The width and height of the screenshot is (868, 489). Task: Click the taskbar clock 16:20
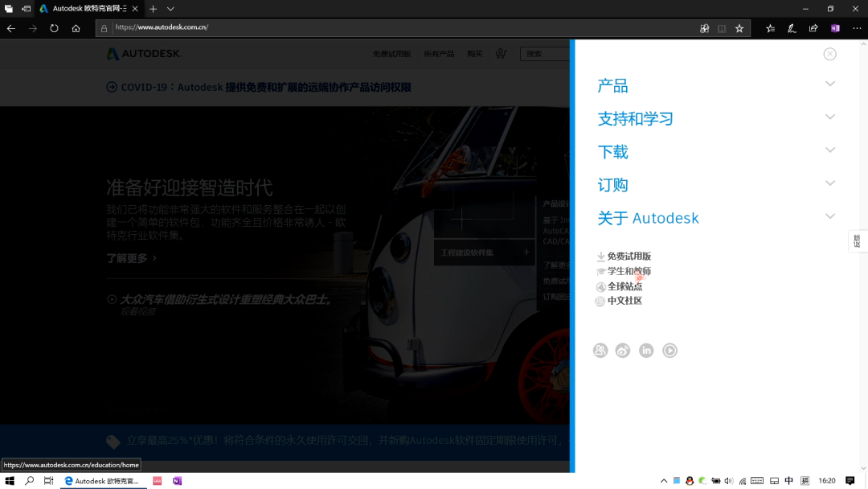pyautogui.click(x=826, y=481)
